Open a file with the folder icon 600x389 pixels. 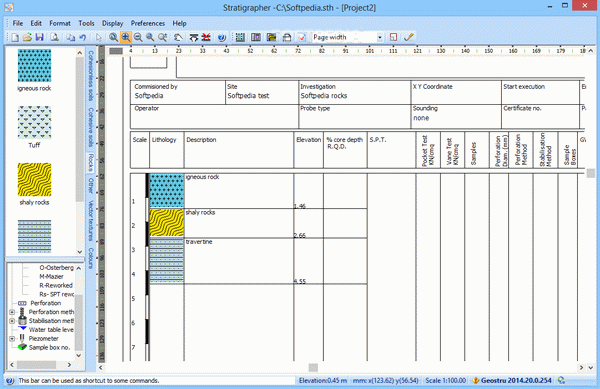click(x=27, y=37)
